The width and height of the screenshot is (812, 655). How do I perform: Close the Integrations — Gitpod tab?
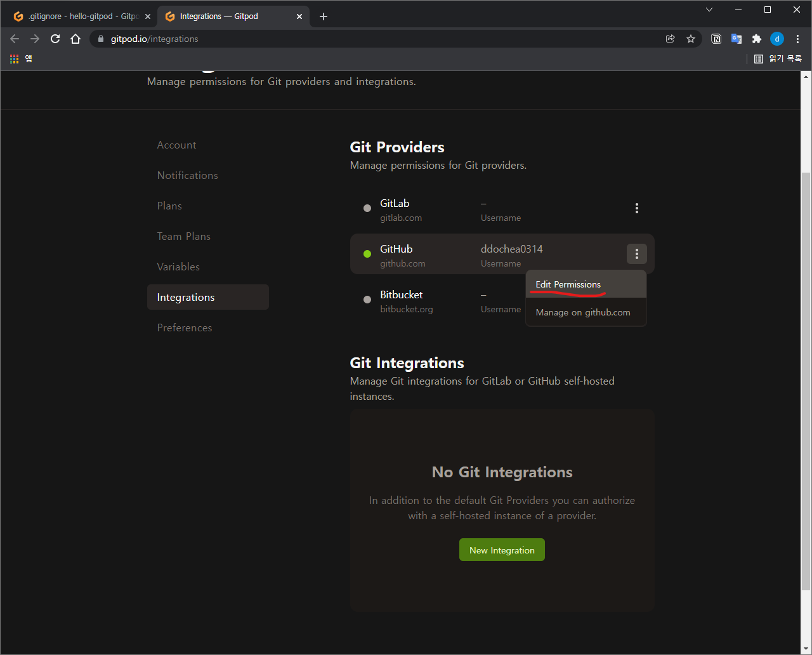coord(299,17)
